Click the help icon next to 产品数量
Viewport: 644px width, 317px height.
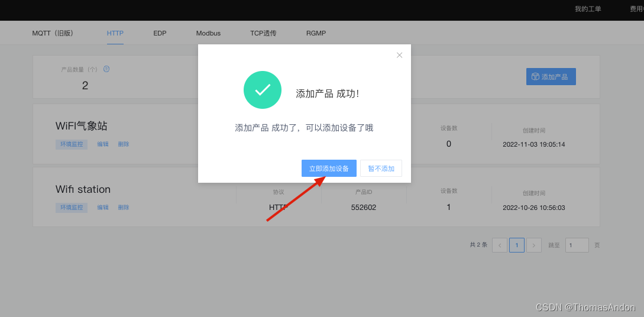click(x=106, y=69)
